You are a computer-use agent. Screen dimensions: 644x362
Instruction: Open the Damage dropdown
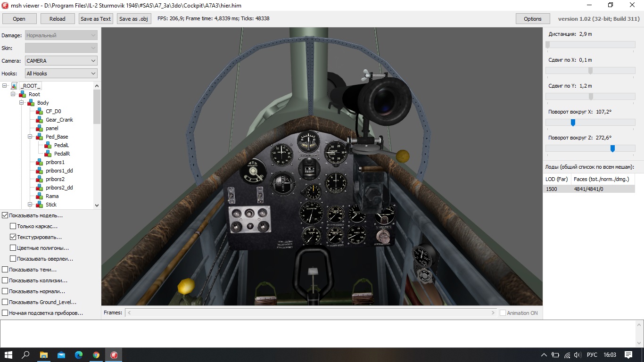click(x=61, y=35)
